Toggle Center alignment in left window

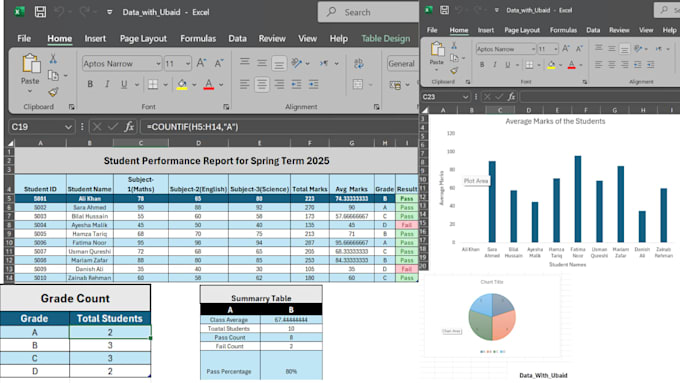(x=262, y=84)
